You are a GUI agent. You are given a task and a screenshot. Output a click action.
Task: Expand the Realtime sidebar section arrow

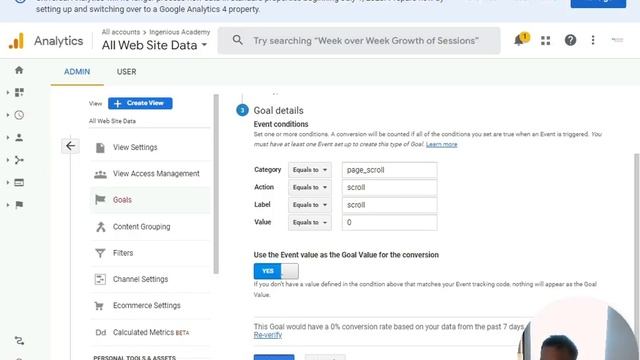8,115
